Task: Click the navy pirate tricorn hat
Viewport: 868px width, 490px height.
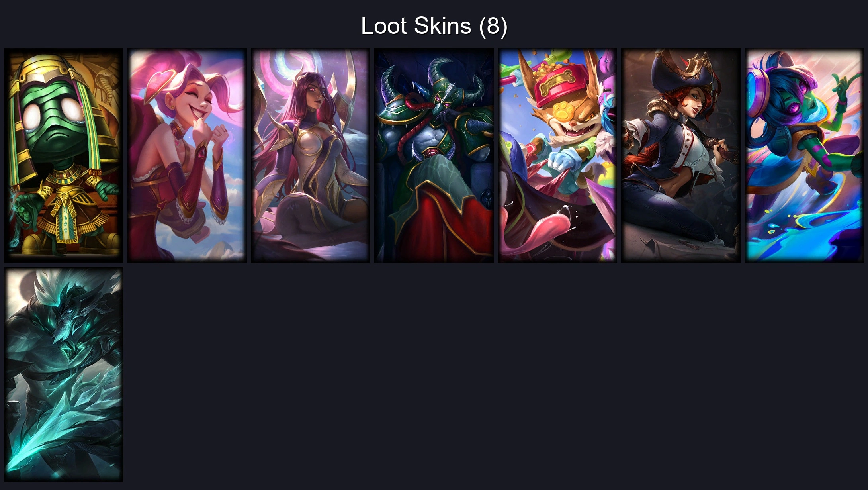Action: coord(682,72)
